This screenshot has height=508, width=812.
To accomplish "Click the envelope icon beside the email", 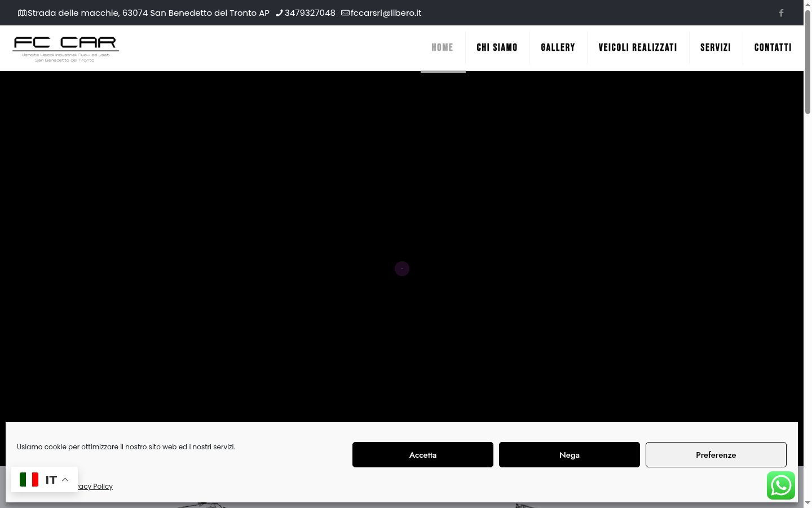I will coord(345,13).
